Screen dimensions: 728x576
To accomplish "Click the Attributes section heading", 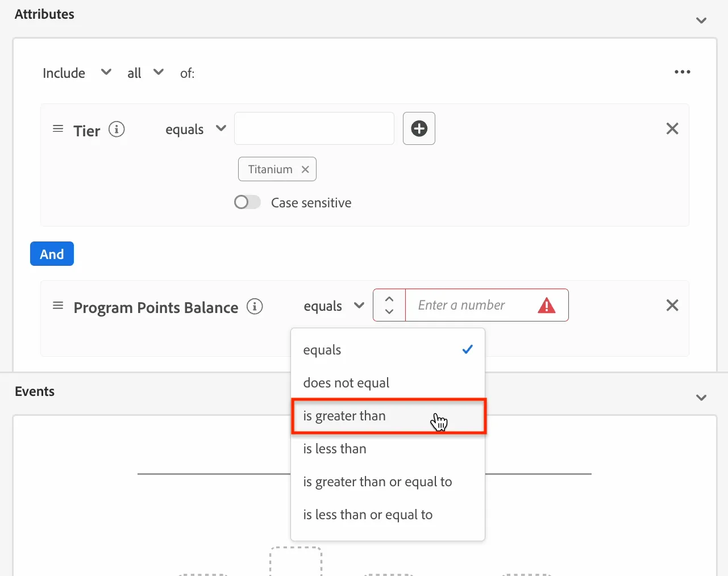I will (44, 14).
